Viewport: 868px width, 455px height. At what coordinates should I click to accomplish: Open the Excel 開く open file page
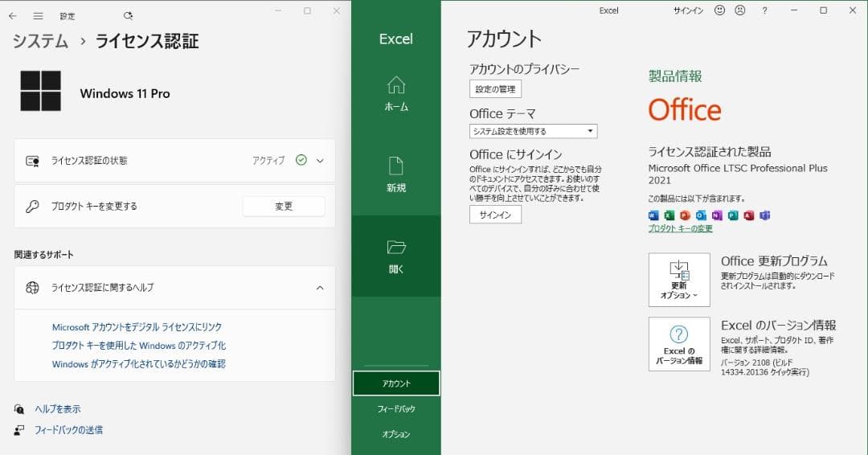pyautogui.click(x=396, y=256)
